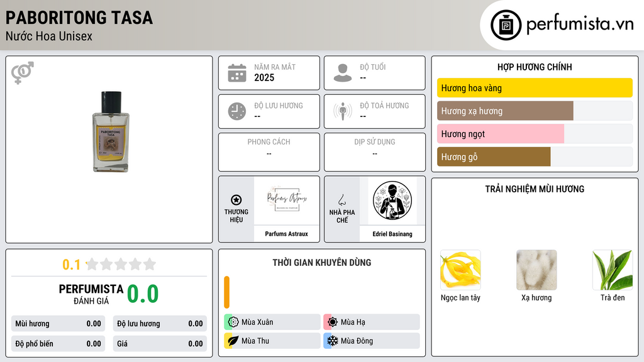Click the DỊP SỬ DỤNG box

(x=375, y=152)
